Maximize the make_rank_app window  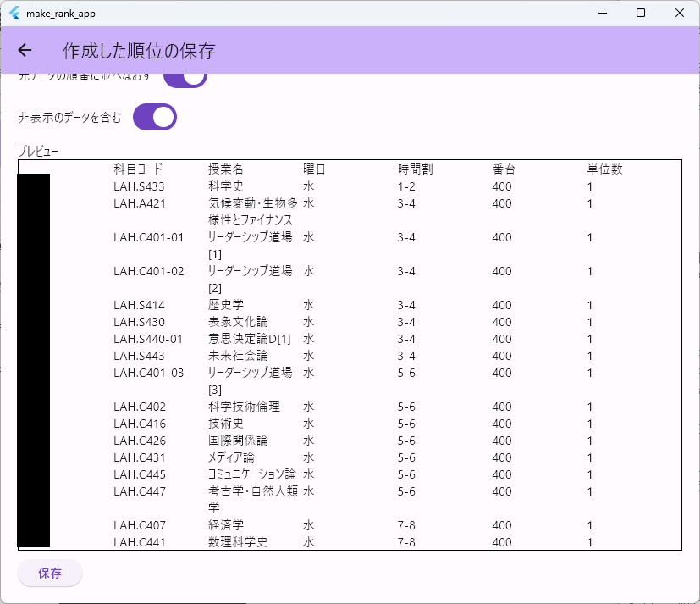(641, 13)
